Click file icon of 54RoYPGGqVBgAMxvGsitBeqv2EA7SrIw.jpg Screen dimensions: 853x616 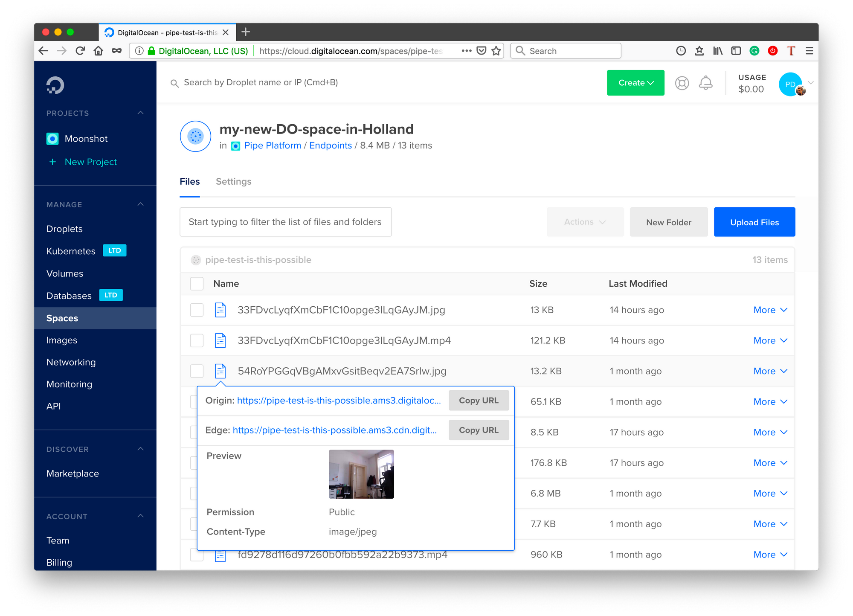pos(220,371)
